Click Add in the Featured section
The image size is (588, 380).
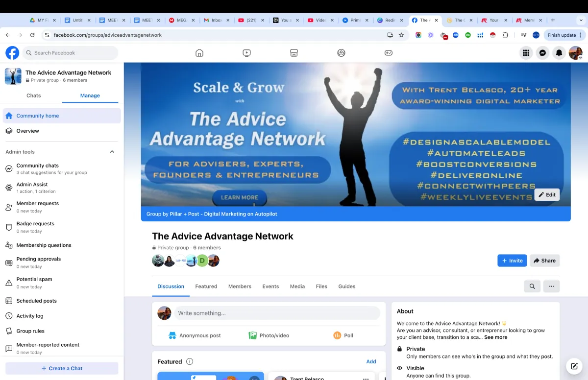tap(371, 361)
